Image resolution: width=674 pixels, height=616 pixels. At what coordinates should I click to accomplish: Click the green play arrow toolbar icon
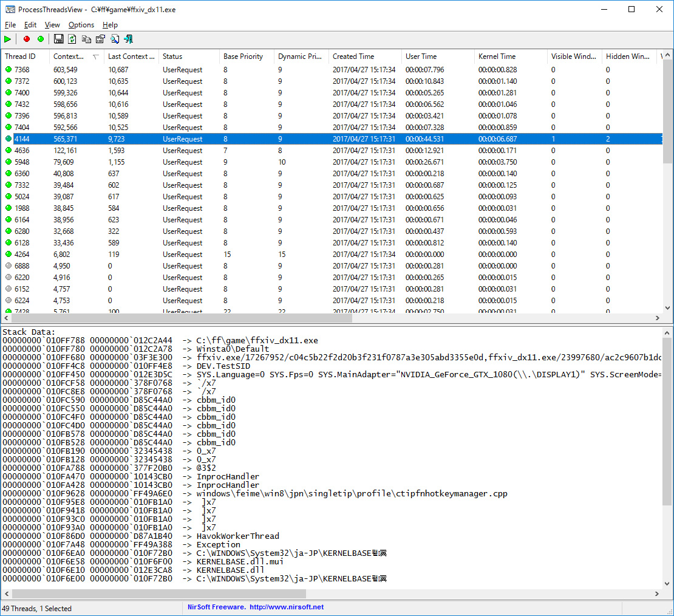pyautogui.click(x=7, y=39)
